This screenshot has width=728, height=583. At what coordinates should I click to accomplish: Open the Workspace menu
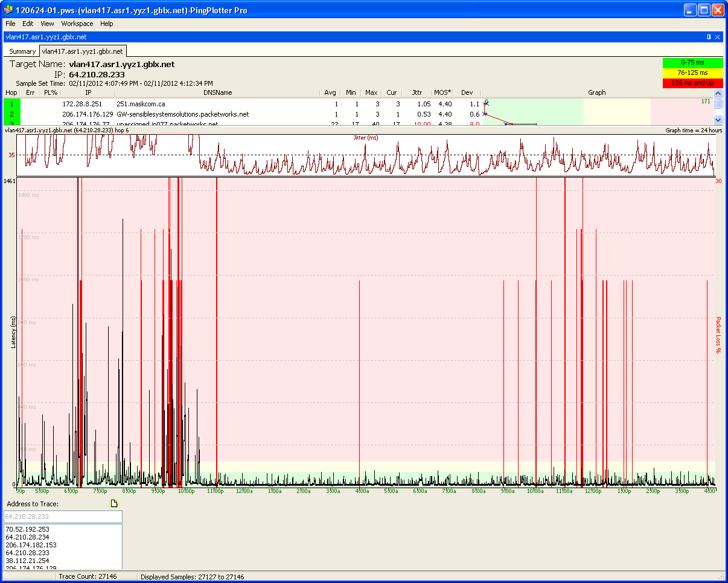(x=77, y=24)
